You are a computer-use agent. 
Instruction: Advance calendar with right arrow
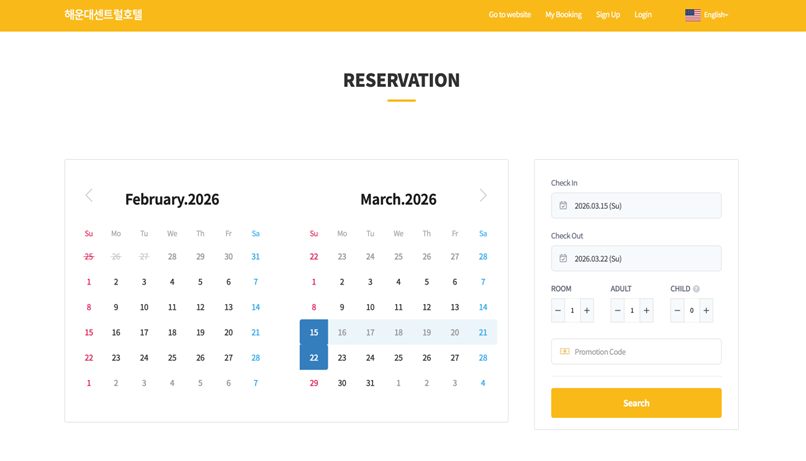(x=483, y=195)
